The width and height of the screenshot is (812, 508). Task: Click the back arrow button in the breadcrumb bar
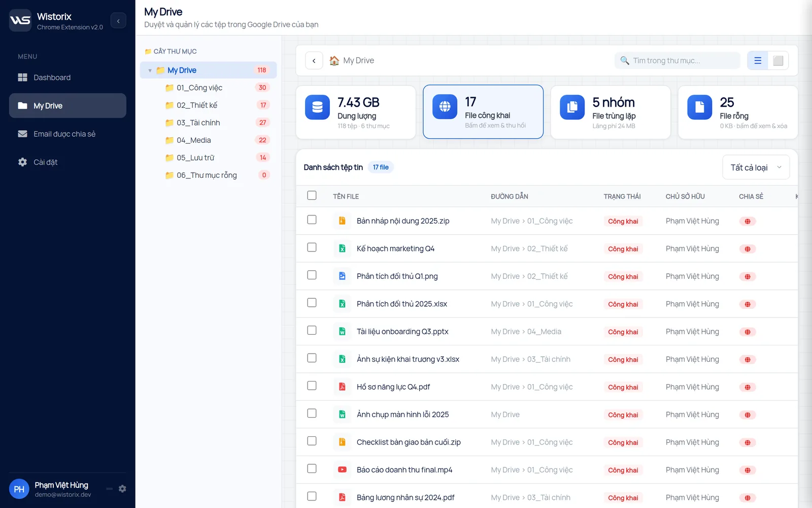coord(314,60)
